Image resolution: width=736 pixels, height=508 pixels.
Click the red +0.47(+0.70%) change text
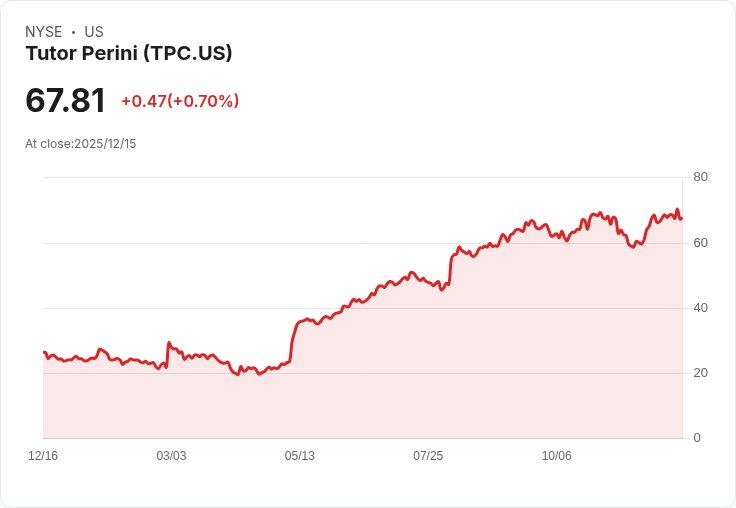(x=180, y=101)
